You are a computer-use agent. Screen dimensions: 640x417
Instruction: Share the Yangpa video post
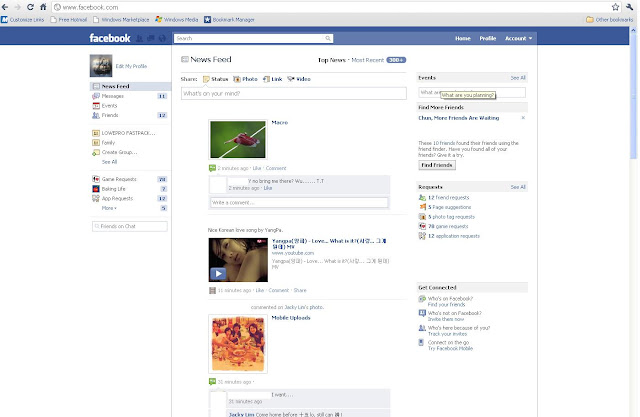click(300, 291)
